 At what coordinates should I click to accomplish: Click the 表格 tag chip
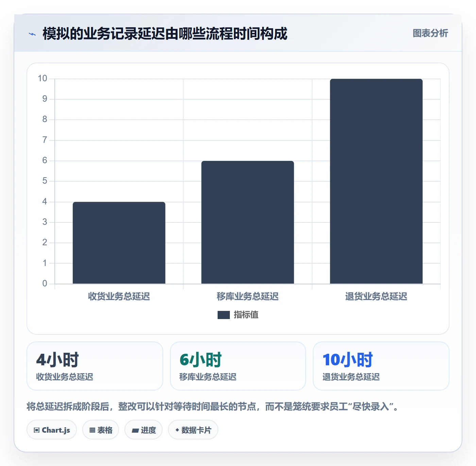click(x=101, y=430)
